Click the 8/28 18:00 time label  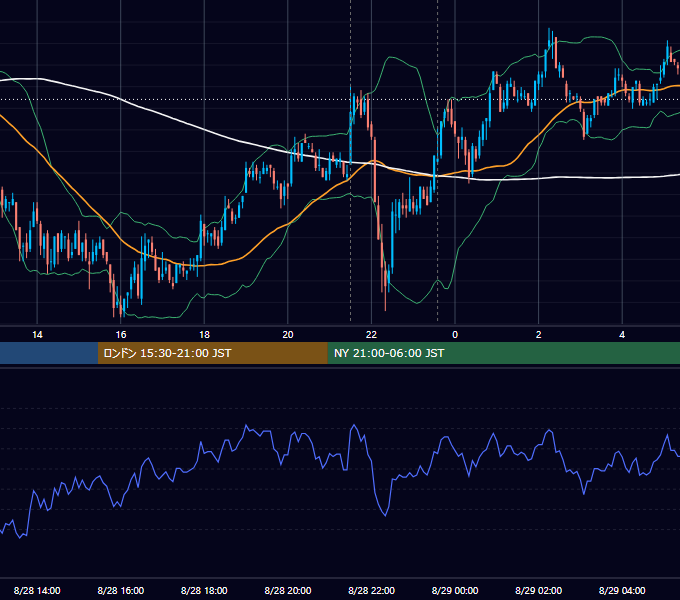(x=204, y=590)
